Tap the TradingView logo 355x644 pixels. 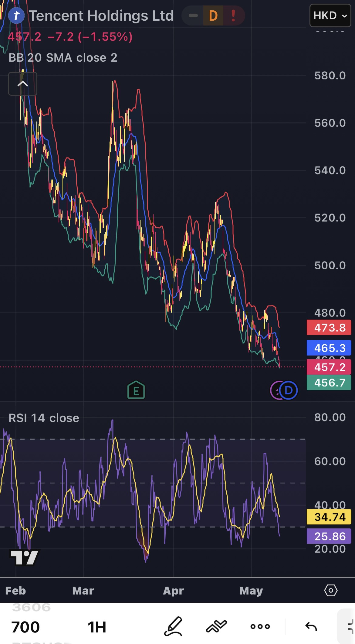(x=24, y=558)
